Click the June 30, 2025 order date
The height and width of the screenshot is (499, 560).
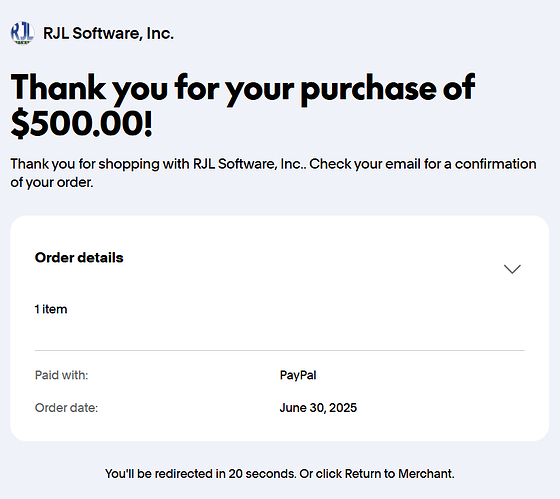pyautogui.click(x=318, y=408)
